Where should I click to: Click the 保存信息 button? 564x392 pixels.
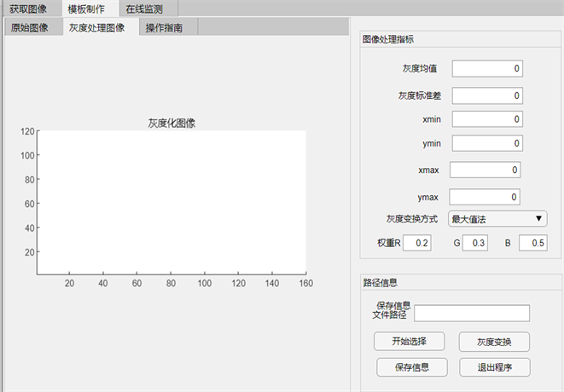pyautogui.click(x=410, y=367)
